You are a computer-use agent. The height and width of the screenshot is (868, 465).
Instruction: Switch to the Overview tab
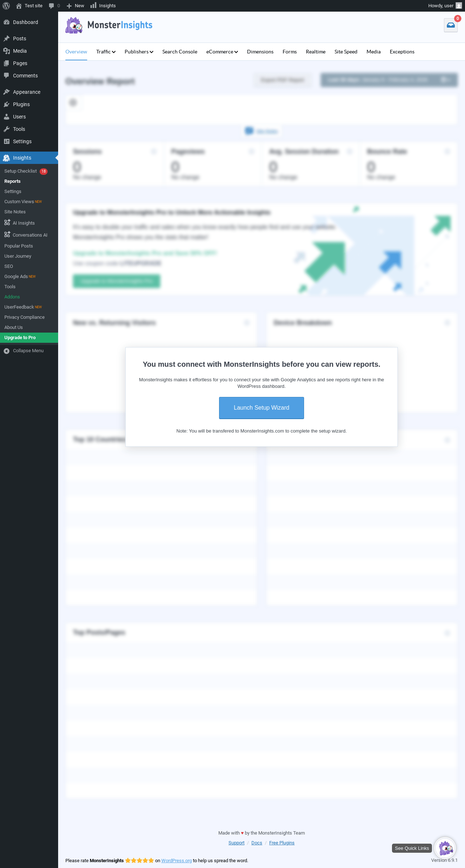click(x=76, y=52)
